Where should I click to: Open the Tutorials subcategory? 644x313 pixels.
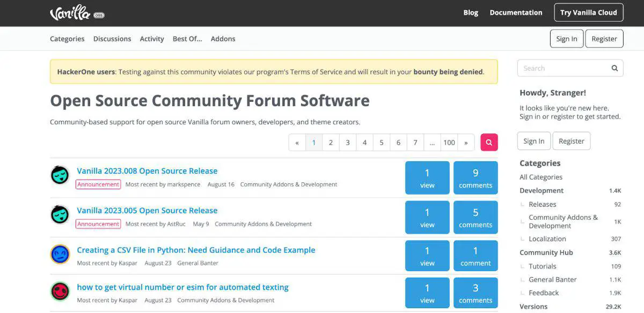pyautogui.click(x=543, y=266)
